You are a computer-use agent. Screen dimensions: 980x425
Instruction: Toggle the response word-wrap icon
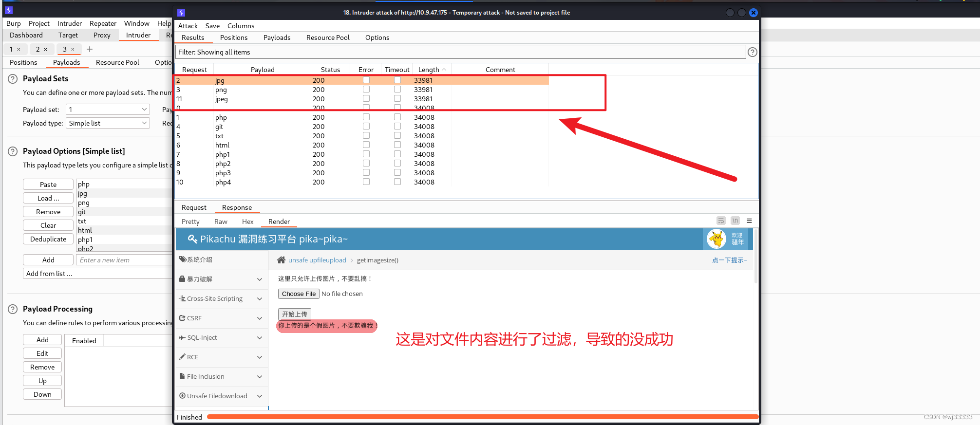(x=721, y=221)
